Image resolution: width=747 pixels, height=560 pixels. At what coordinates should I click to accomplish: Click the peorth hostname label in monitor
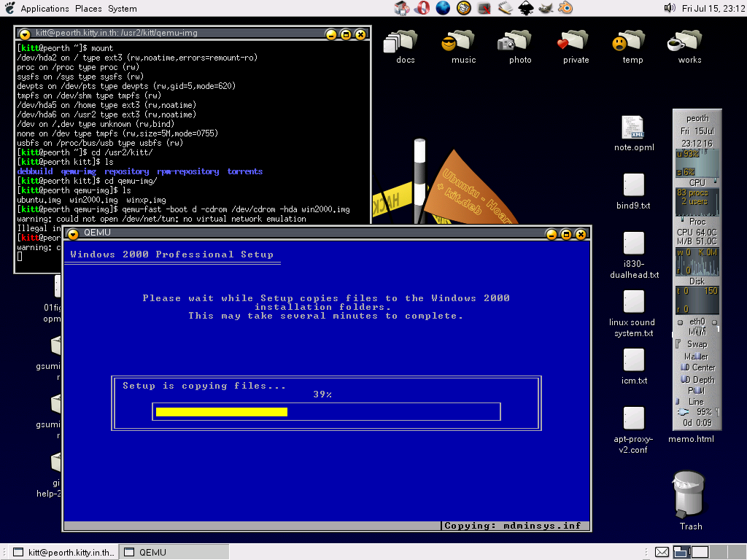[697, 118]
